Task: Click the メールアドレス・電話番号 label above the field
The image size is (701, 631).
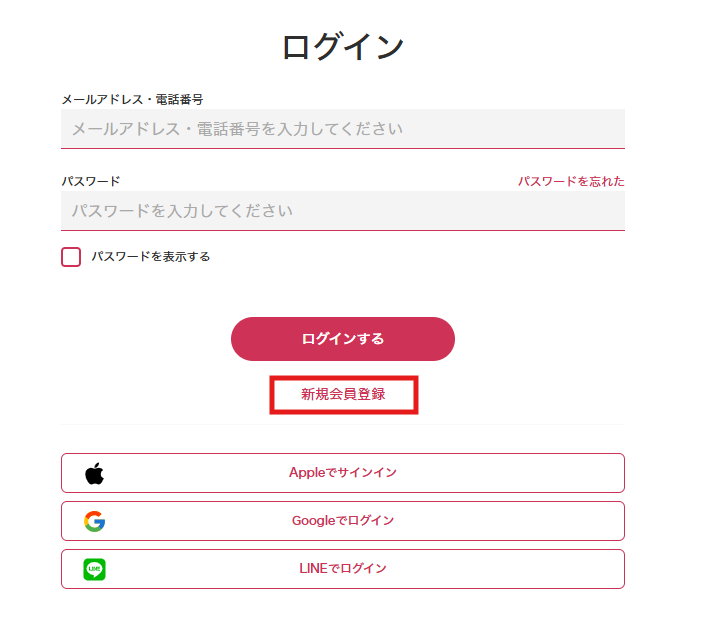Action: coord(132,100)
